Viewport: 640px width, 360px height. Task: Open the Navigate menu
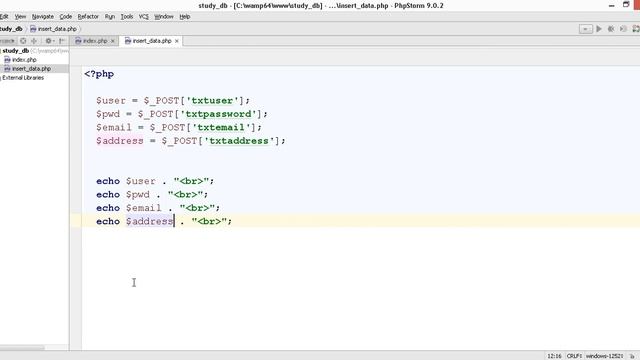(43, 17)
